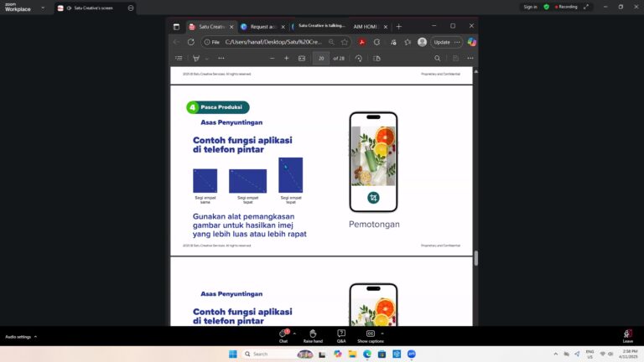This screenshot has height=362, width=644.
Task: Switch to the Request browser tab
Action: coord(262,26)
